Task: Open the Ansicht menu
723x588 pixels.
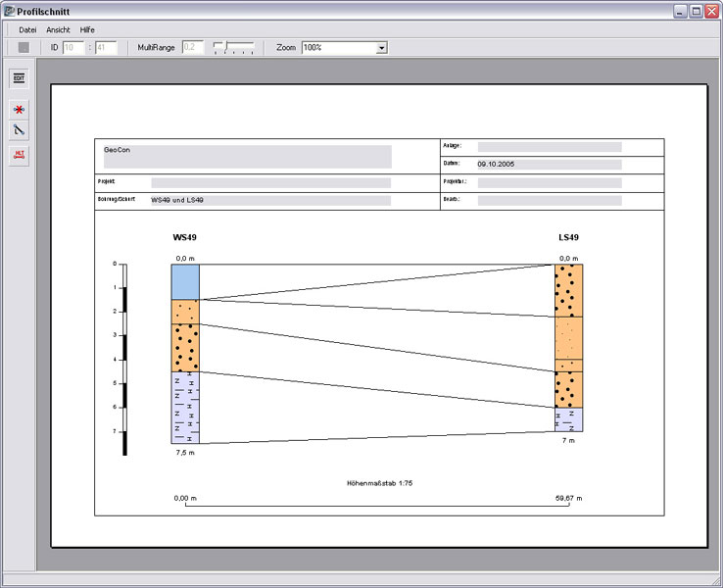Action: tap(59, 29)
